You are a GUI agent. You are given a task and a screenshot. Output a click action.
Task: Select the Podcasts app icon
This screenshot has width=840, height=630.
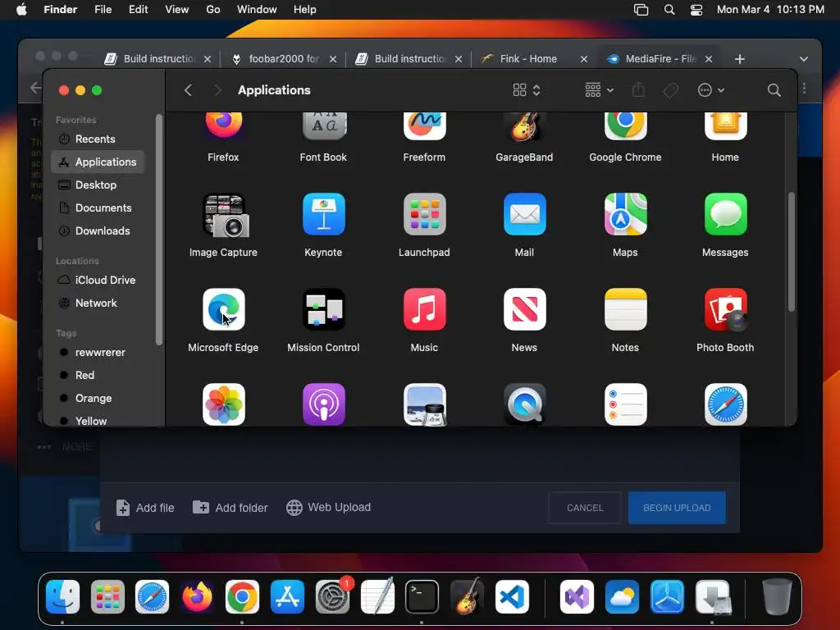coord(323,404)
